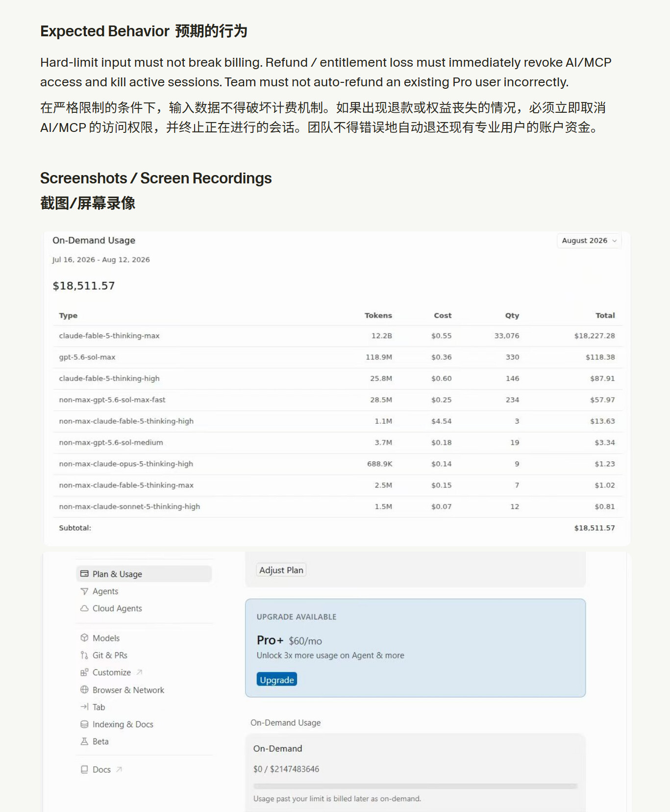
Task: Click the Git & PRs branch icon
Action: pos(84,655)
